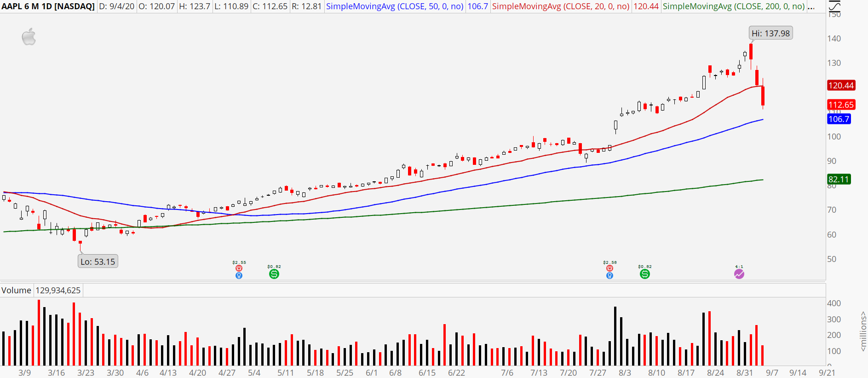
Task: Click the 8/3 date on the time axis
Action: [x=625, y=372]
